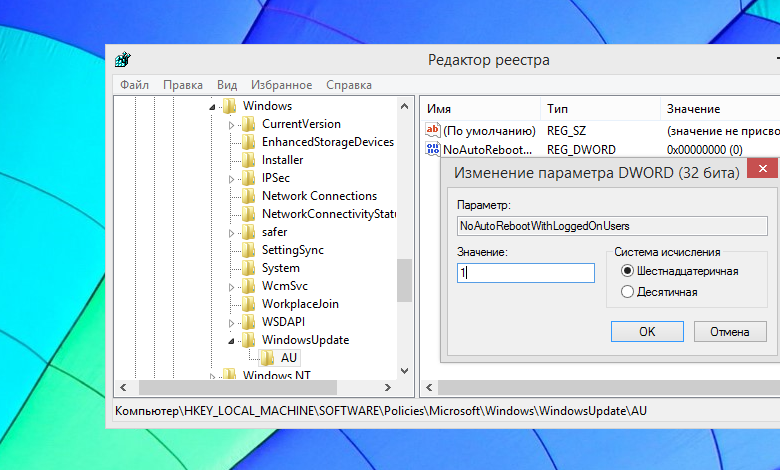Collapse the Windows tree node
Screen dimensions: 780x470
click(x=212, y=107)
